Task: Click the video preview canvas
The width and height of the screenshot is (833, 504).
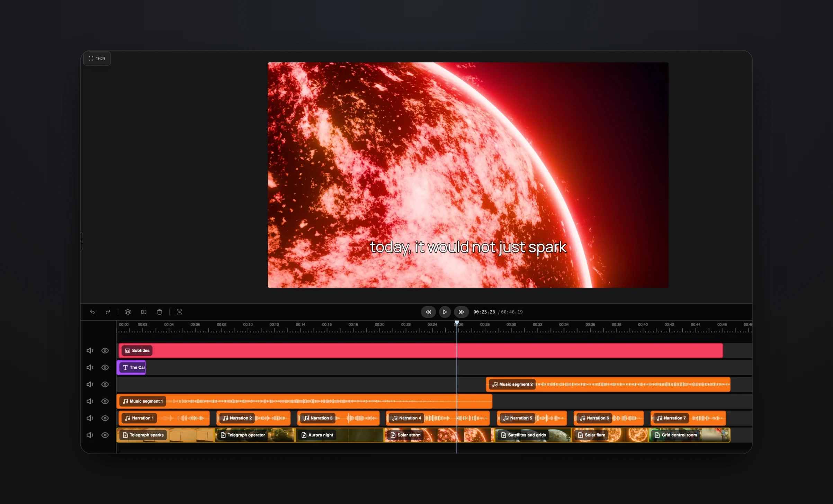Action: (468, 175)
